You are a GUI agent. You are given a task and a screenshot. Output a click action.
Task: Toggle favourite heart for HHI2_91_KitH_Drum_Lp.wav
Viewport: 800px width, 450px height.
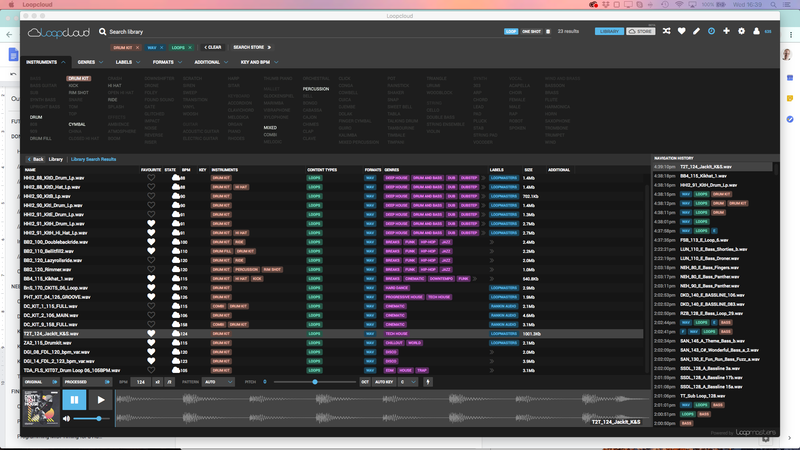pos(151,223)
